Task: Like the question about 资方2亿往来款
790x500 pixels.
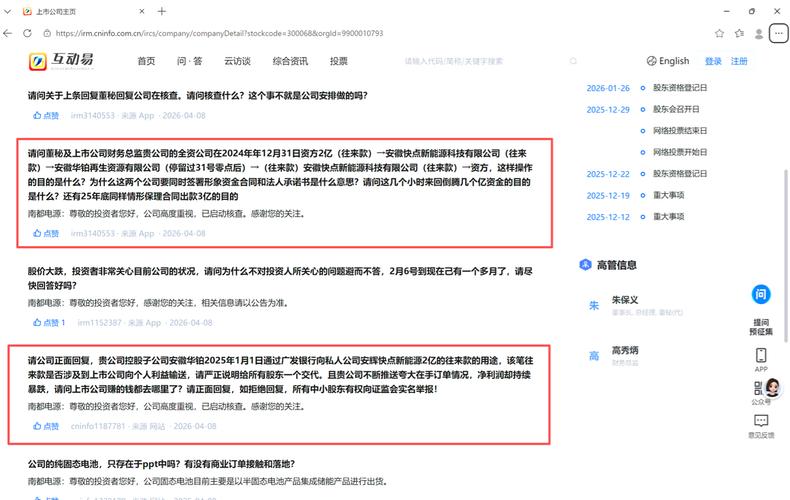Action: coord(46,233)
